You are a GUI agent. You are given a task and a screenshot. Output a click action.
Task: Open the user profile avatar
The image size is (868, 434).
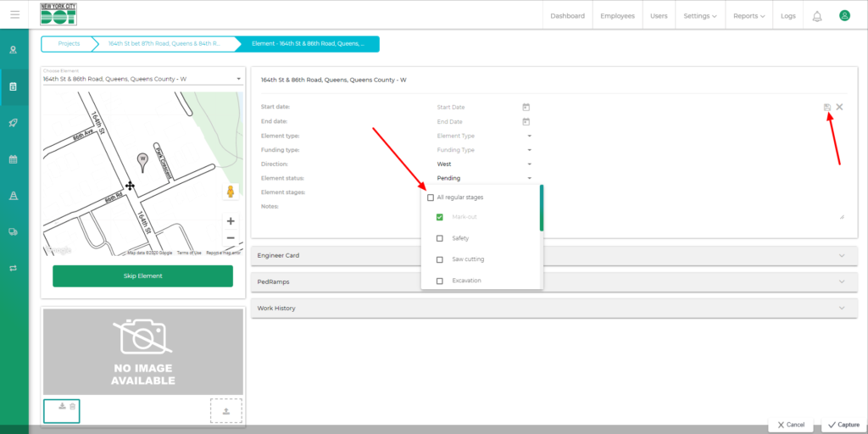point(844,15)
